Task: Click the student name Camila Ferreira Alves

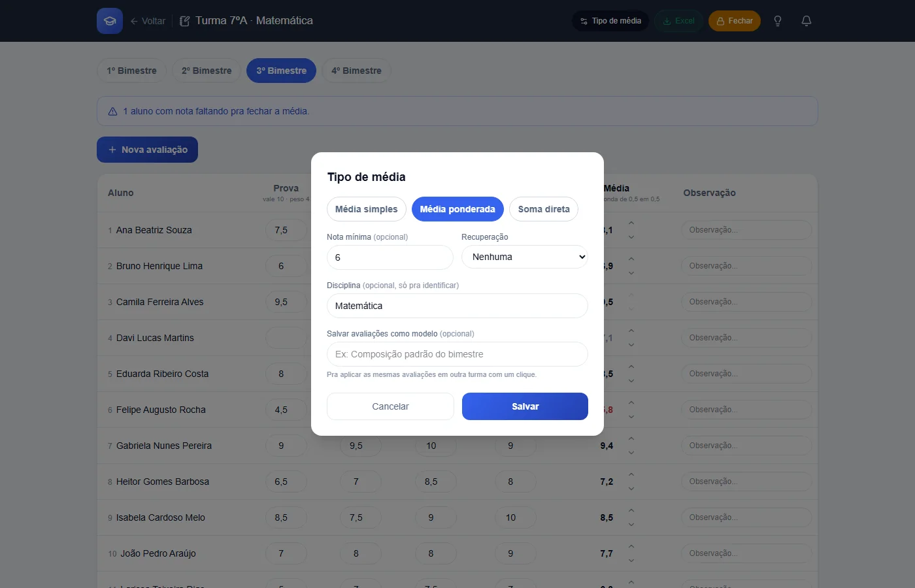Action: tap(160, 302)
